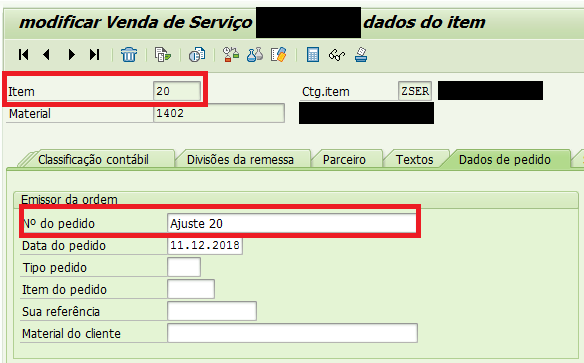The width and height of the screenshot is (584, 363).
Task: Click the stamp output icon
Action: (x=361, y=55)
